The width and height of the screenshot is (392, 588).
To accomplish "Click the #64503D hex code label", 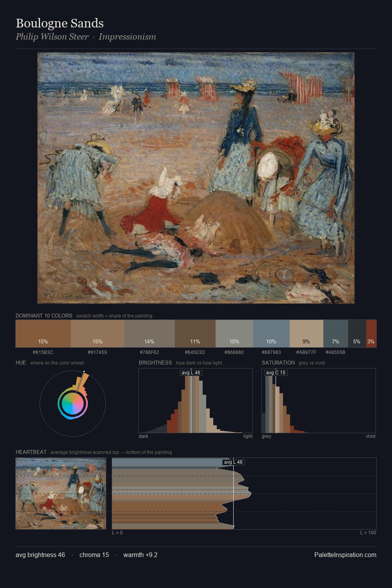I will (195, 352).
